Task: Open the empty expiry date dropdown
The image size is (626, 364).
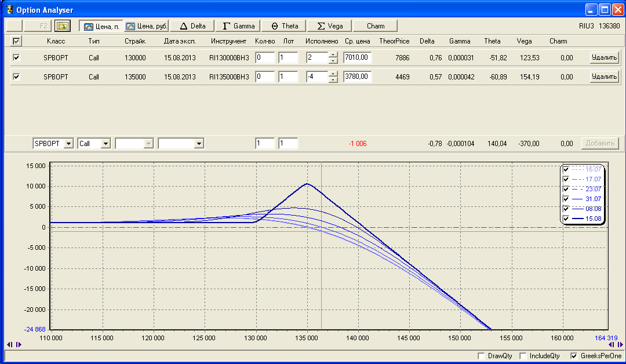Action: (199, 143)
